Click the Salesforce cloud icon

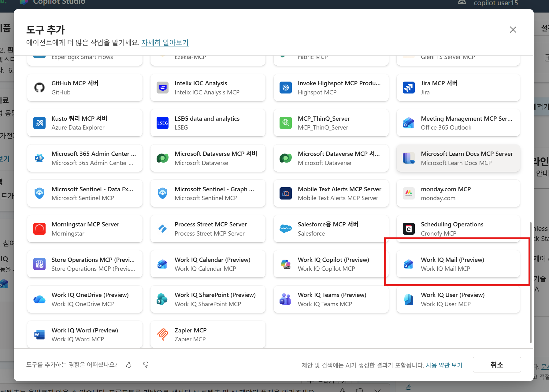click(x=285, y=229)
